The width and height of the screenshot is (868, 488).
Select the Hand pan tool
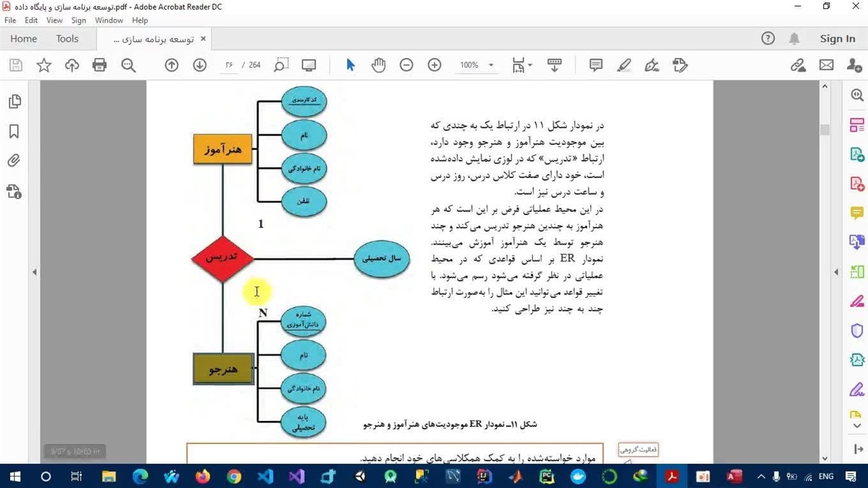[378, 65]
